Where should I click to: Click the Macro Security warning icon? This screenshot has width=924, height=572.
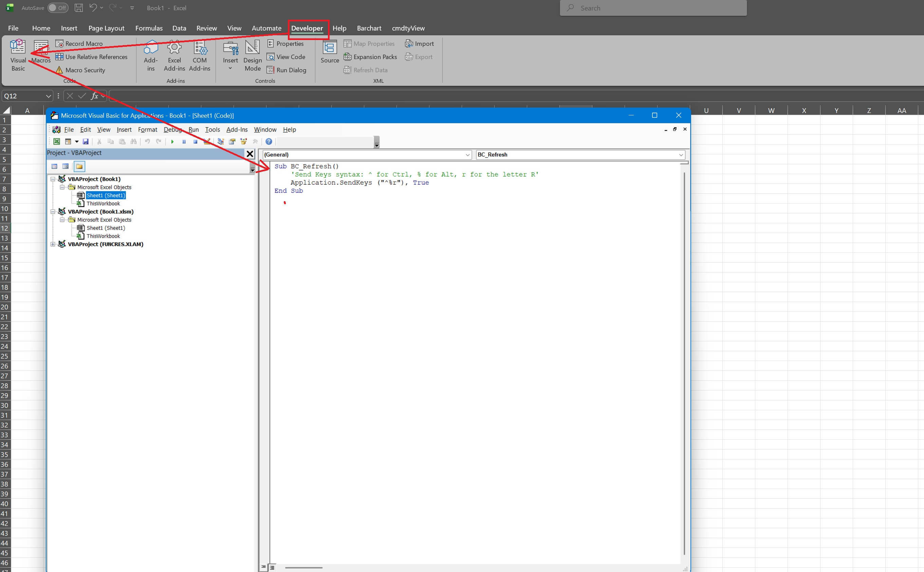tap(59, 70)
